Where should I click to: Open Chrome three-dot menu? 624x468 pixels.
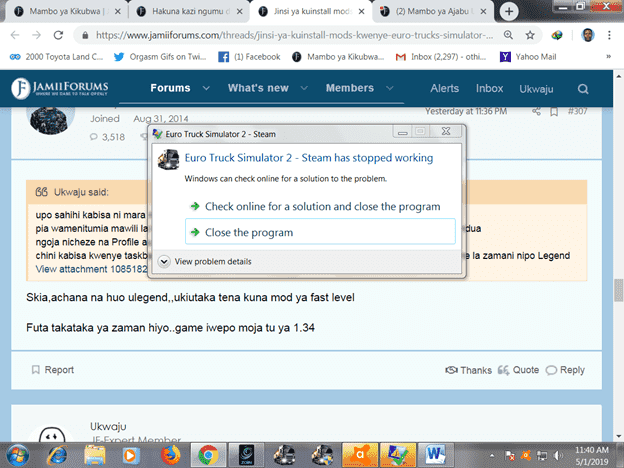click(609, 35)
